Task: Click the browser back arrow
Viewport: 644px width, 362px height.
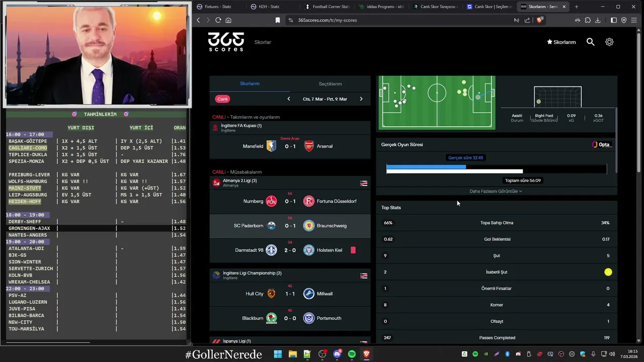Action: coord(198,20)
